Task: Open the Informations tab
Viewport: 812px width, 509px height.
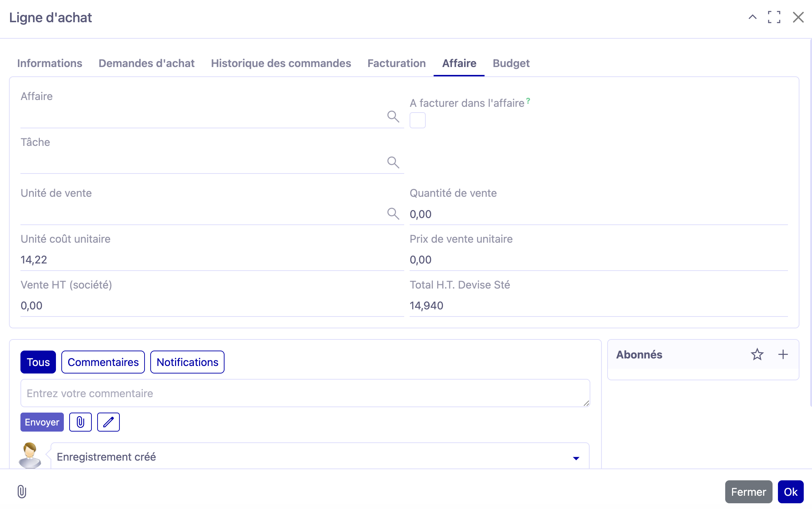Action: [x=49, y=63]
